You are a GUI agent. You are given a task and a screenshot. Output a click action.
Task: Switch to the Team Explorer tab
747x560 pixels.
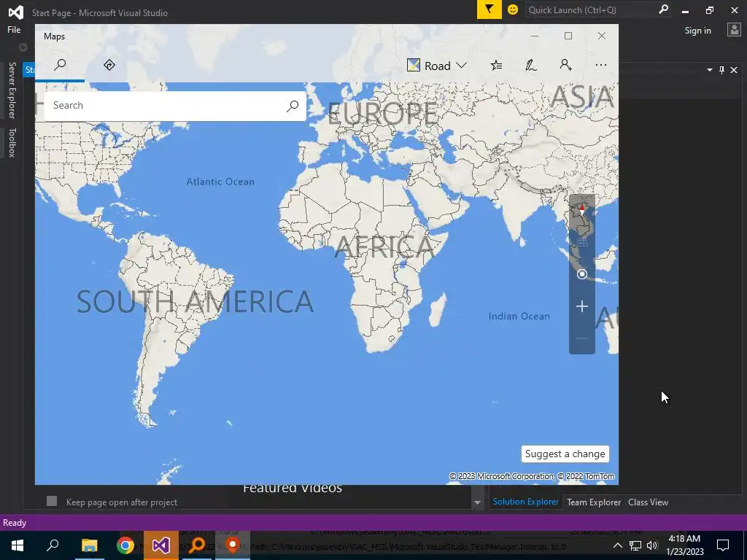[x=594, y=502]
